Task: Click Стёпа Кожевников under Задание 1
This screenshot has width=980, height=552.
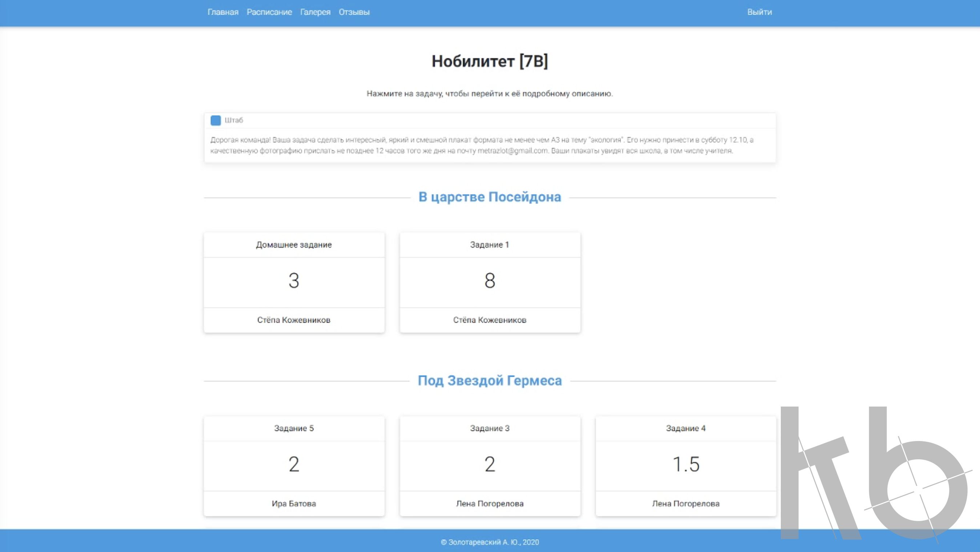Action: (x=490, y=320)
